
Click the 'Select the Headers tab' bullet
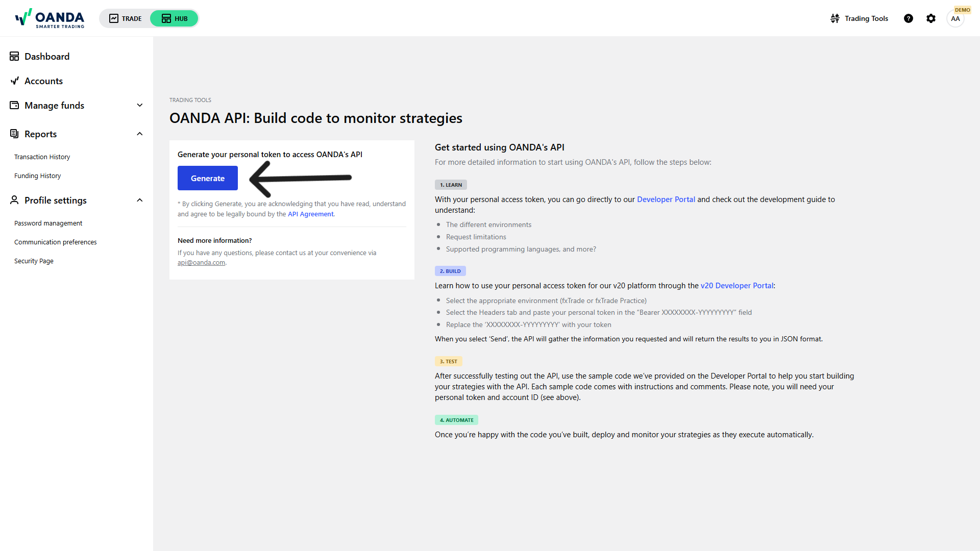tap(599, 312)
